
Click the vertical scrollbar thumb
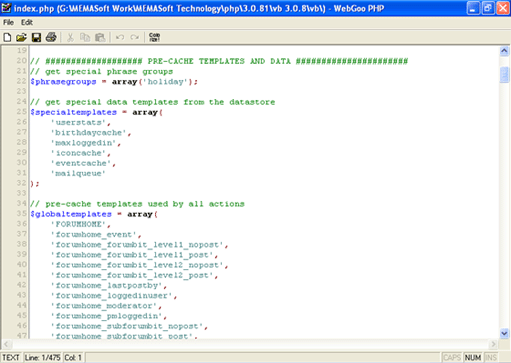(x=504, y=75)
